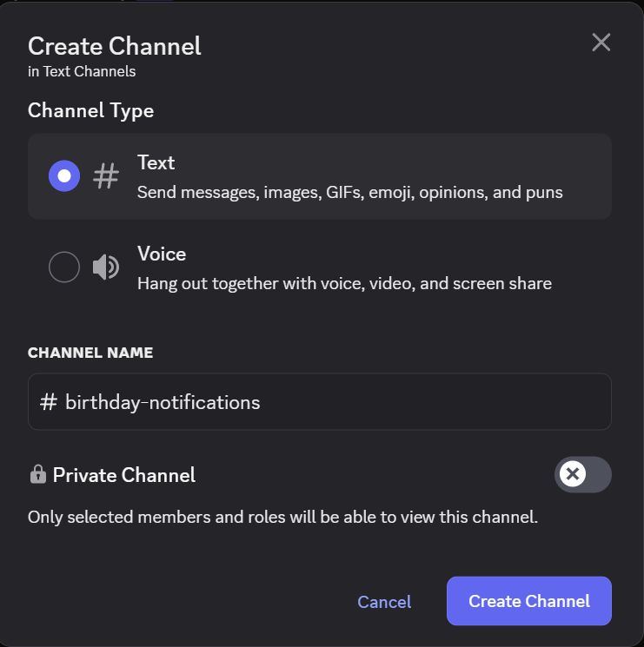Select the Text channel radio button
This screenshot has height=647, width=644.
[x=64, y=175]
